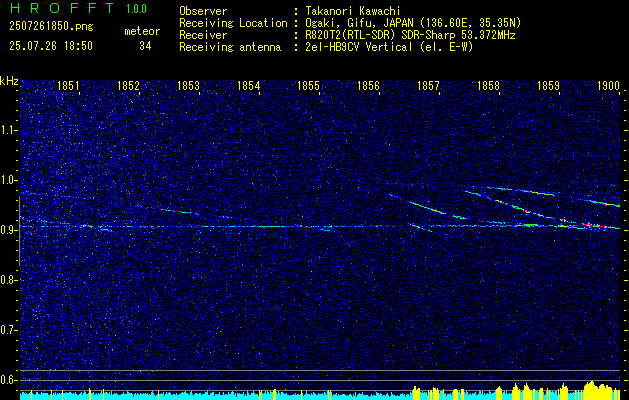Click the 0.6 kHz axis label
The height and width of the screenshot is (400, 629).
(7, 380)
